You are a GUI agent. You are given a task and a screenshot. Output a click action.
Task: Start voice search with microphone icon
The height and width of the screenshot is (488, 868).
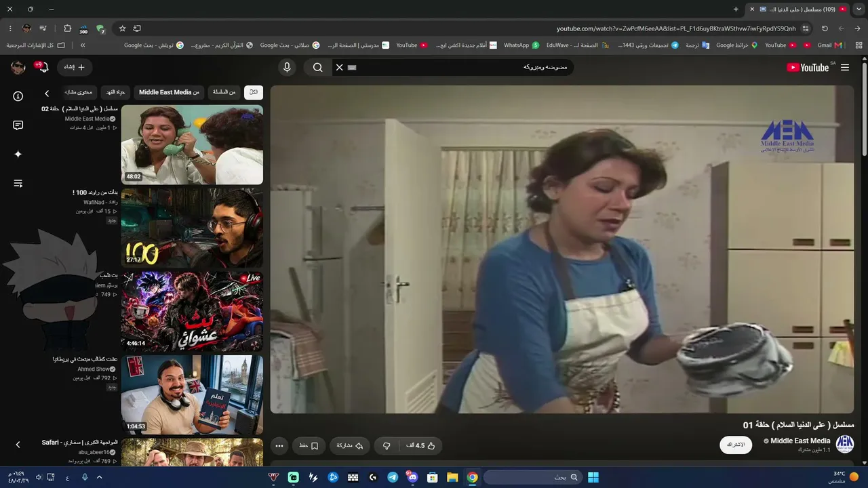[287, 67]
